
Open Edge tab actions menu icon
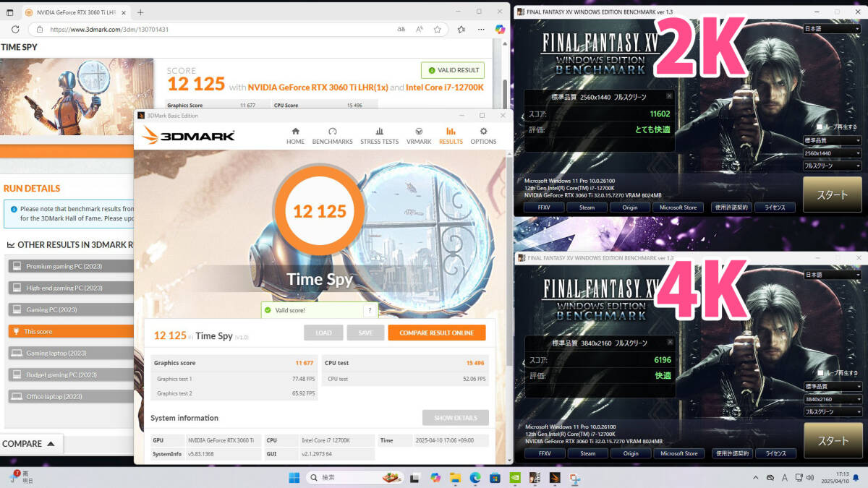tap(10, 12)
